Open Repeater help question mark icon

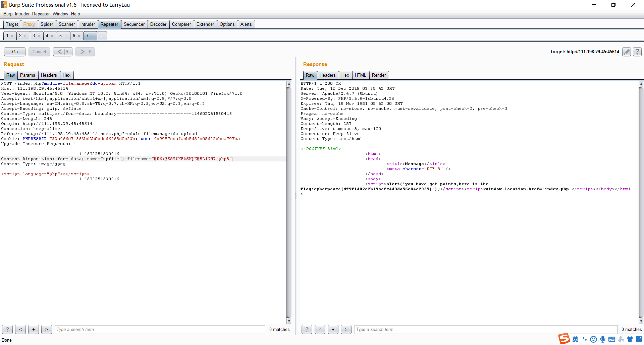[637, 52]
